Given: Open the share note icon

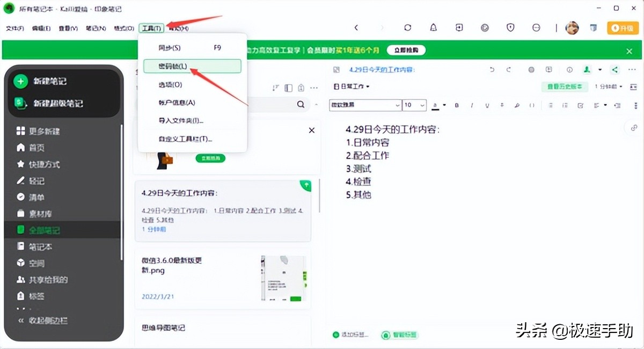Looking at the screenshot, I should tap(616, 69).
